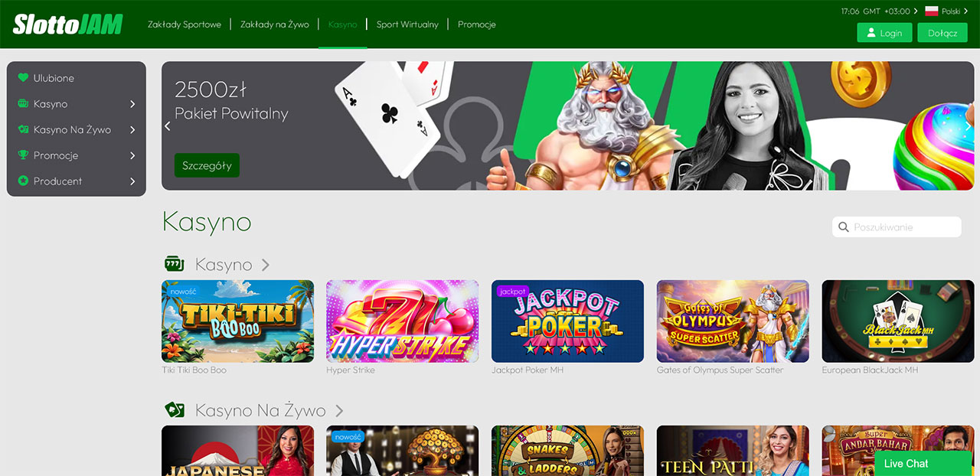
Task: Click the 'Tiki Tiki Boo Boo' game title text
Action: [x=194, y=370]
